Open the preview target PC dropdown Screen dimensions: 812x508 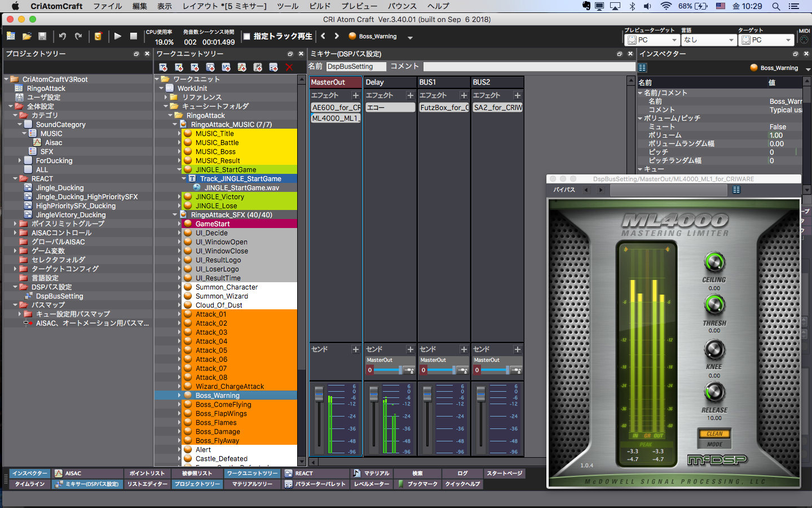pos(652,40)
